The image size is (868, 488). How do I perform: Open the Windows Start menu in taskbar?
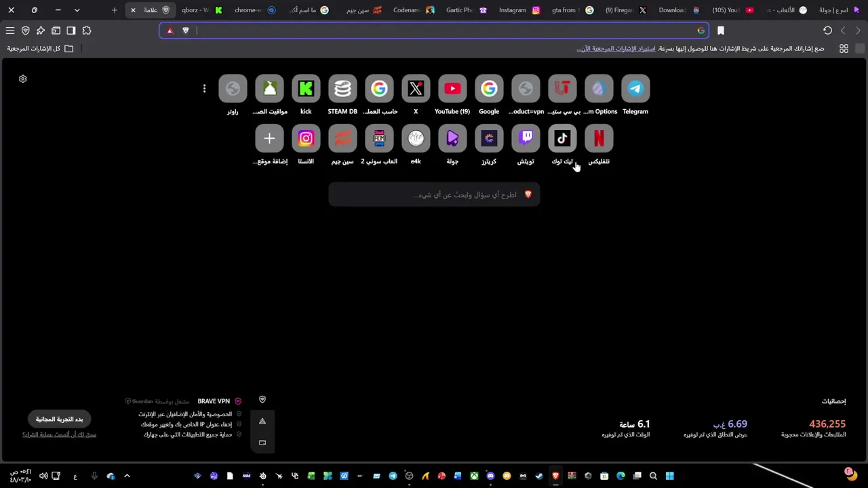pos(669,476)
